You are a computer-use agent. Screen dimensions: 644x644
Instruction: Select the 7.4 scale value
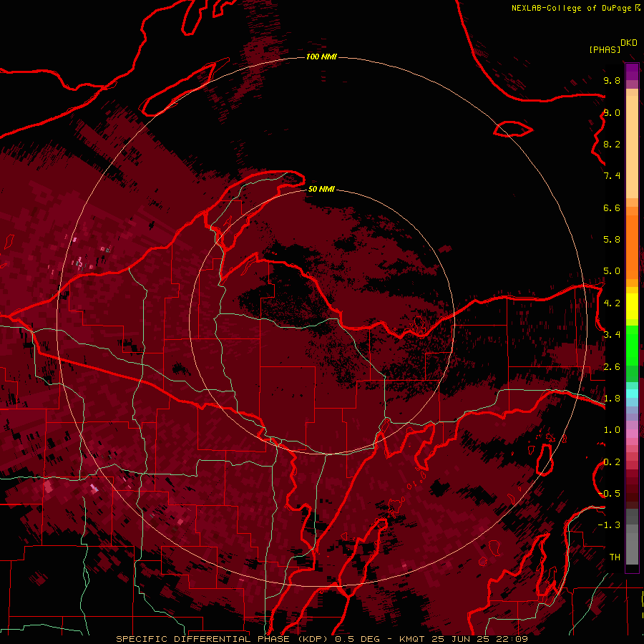pos(612,176)
